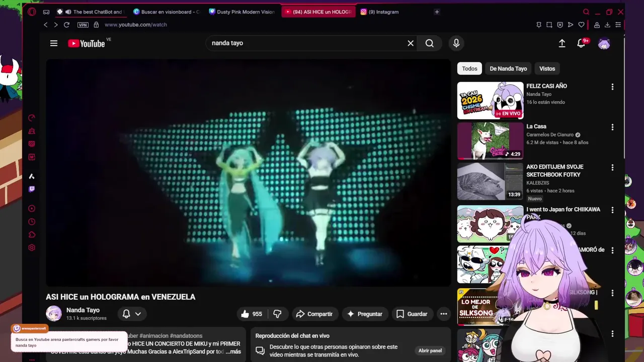Open YouTube notifications bell
This screenshot has width=644, height=362.
point(581,44)
